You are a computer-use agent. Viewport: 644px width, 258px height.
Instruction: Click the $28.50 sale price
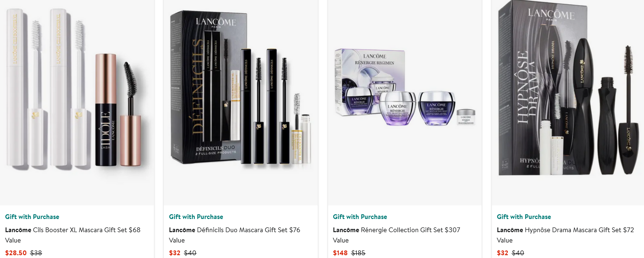point(16,253)
